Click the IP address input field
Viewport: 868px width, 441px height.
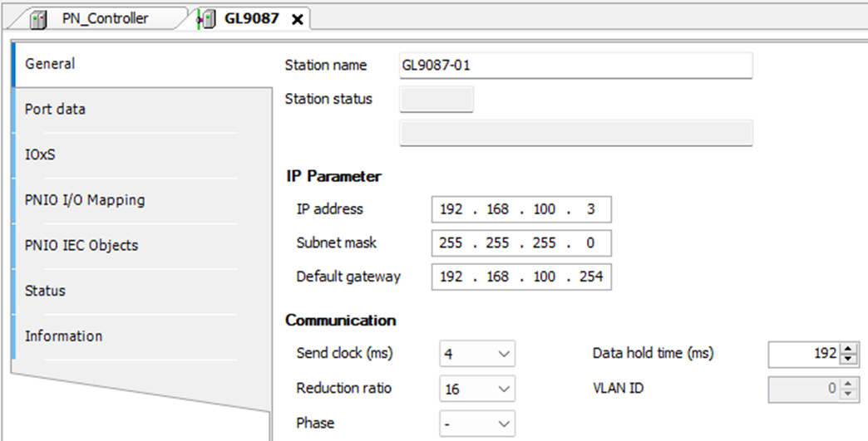521,209
